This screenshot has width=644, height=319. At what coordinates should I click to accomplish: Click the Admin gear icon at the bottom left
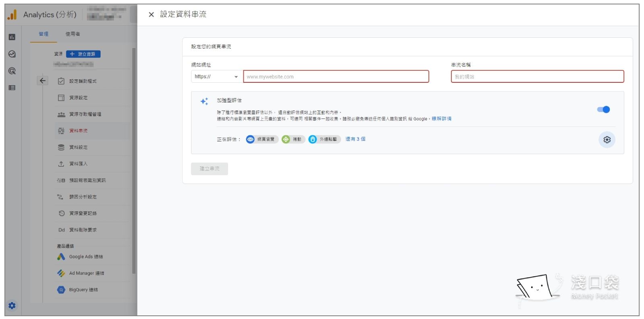click(x=12, y=306)
